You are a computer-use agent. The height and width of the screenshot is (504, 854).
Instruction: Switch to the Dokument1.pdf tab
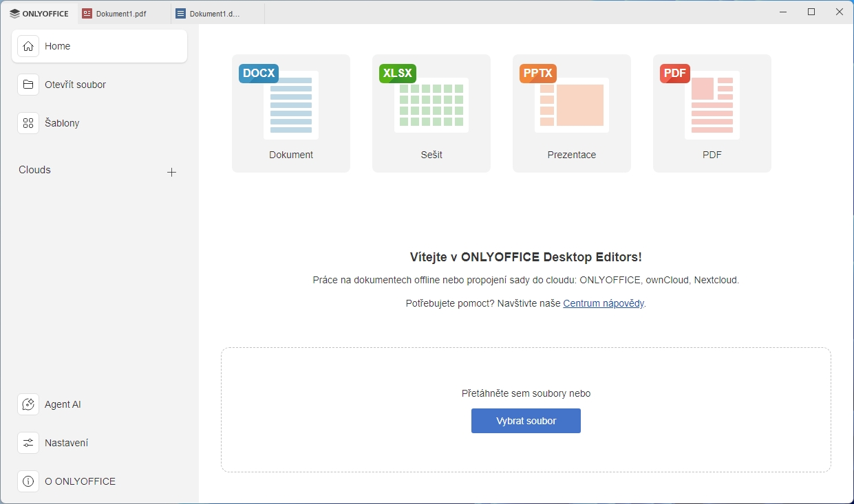[120, 13]
